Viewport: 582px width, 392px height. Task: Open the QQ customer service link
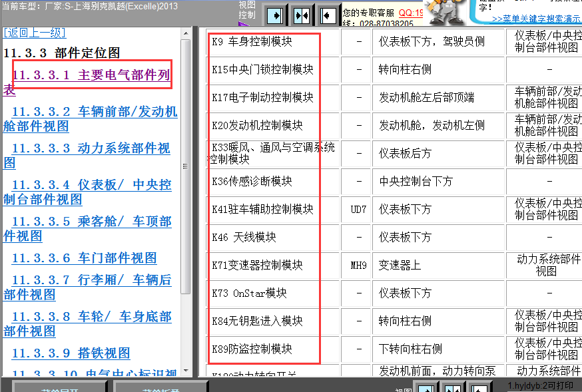(x=411, y=13)
